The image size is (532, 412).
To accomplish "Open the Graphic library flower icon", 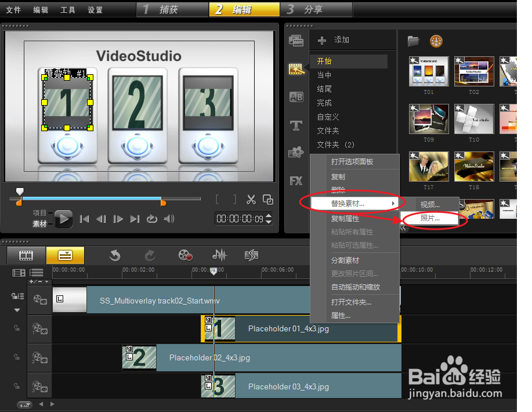I will (296, 153).
